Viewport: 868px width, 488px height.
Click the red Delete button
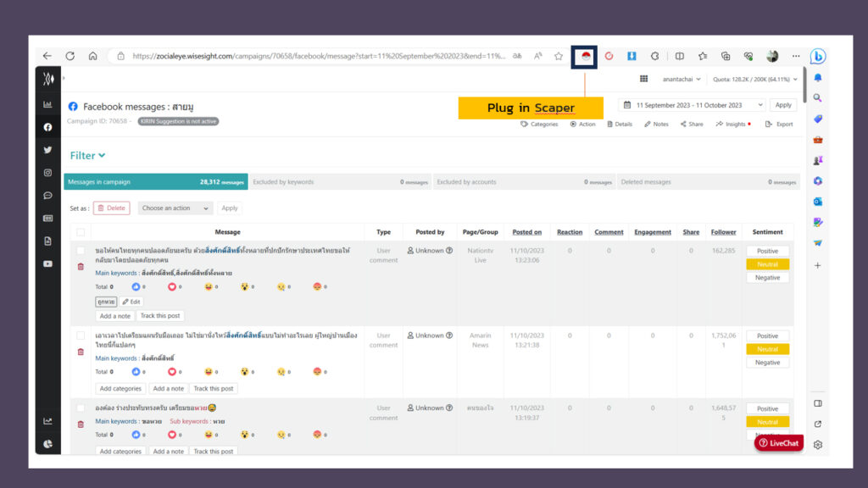click(x=111, y=208)
